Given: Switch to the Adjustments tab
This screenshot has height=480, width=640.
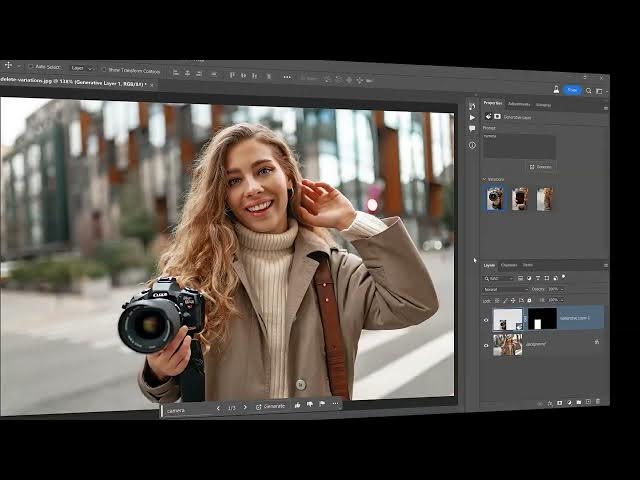Looking at the screenshot, I should tap(519, 103).
